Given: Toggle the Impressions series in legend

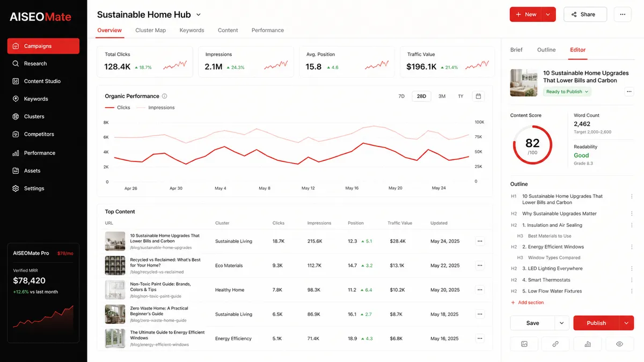Looking at the screenshot, I should (x=155, y=107).
